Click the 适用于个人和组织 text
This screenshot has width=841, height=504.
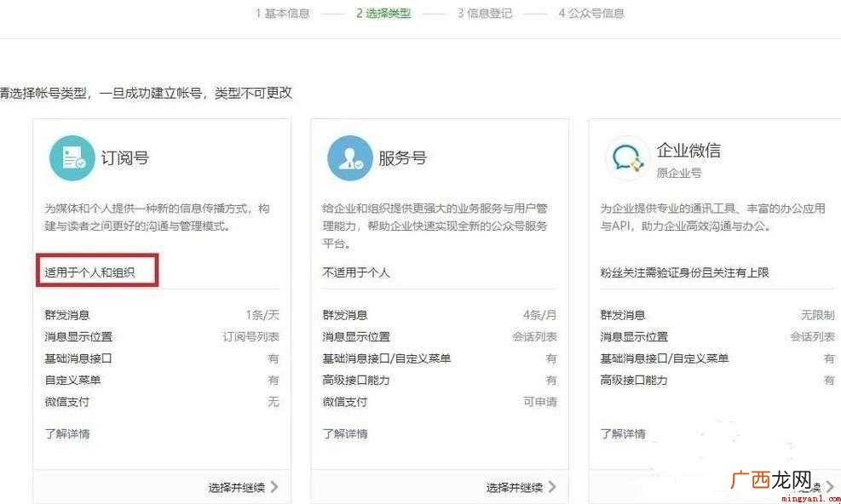[89, 273]
